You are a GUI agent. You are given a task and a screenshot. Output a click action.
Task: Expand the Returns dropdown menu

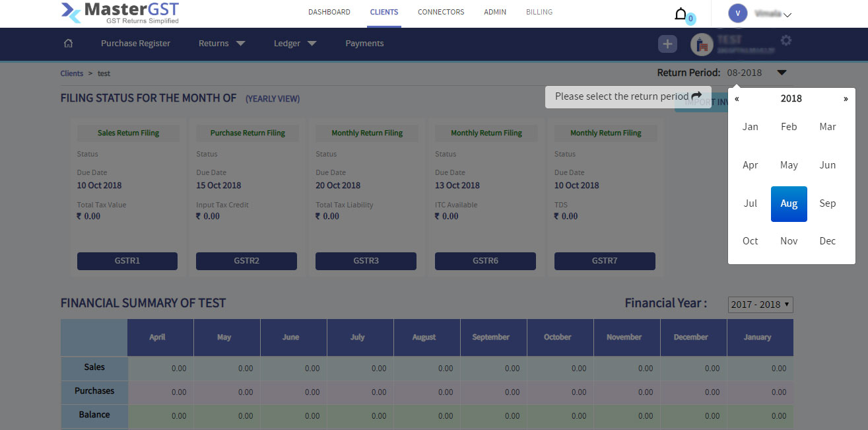(221, 44)
